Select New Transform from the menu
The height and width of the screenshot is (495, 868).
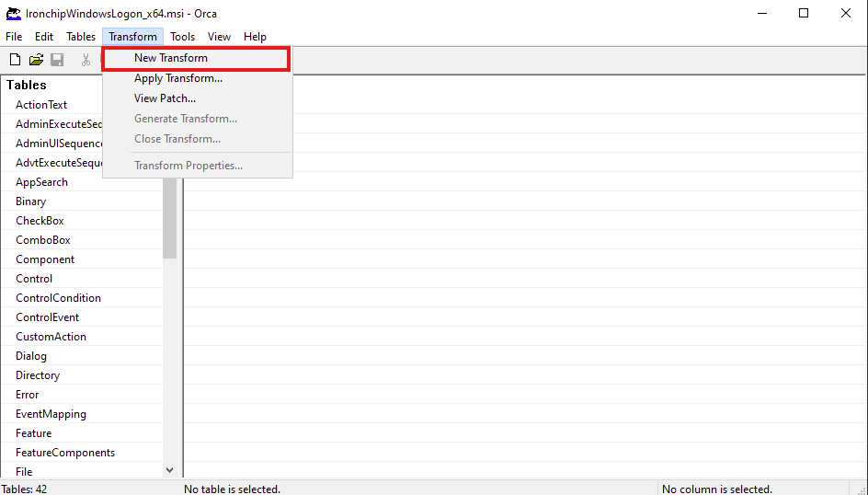(x=171, y=58)
